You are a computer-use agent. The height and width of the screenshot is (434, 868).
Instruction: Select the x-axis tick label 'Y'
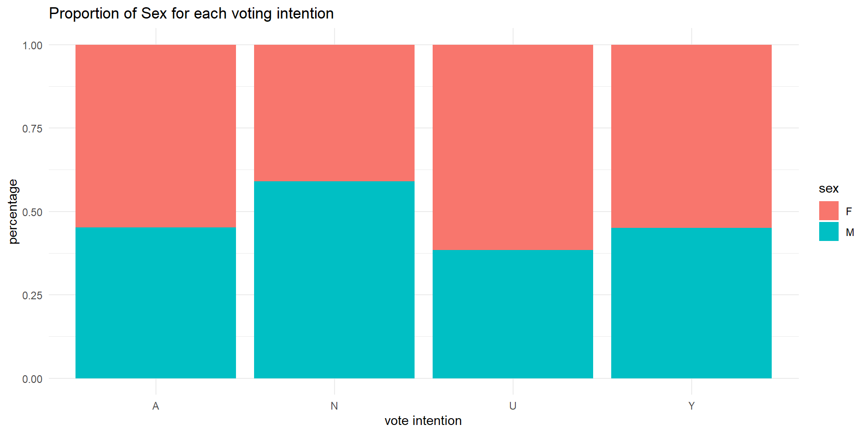click(691, 406)
